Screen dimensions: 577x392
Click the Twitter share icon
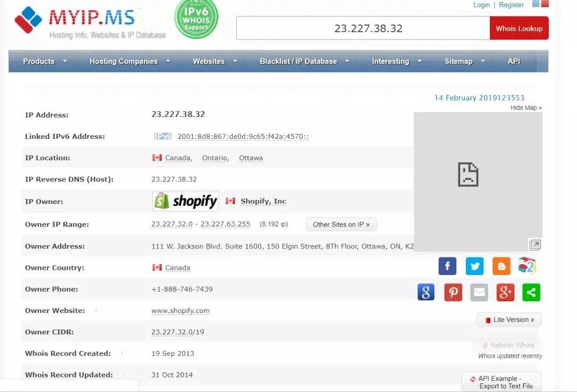coord(474,266)
